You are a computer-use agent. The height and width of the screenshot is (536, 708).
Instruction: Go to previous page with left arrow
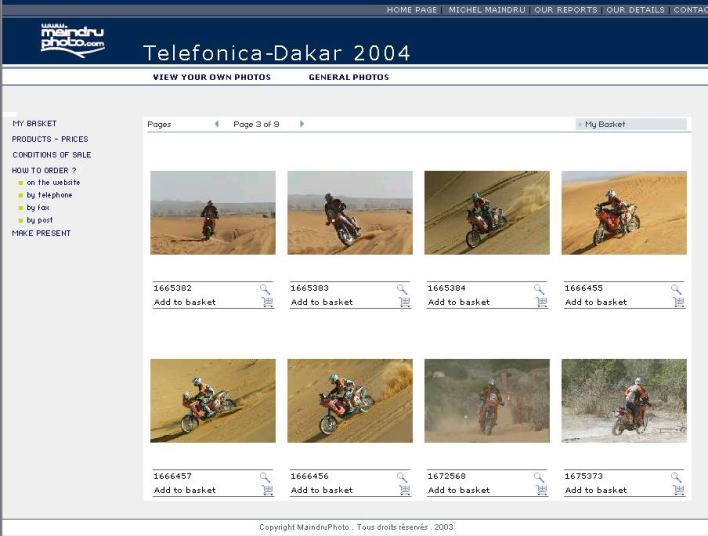pyautogui.click(x=217, y=124)
